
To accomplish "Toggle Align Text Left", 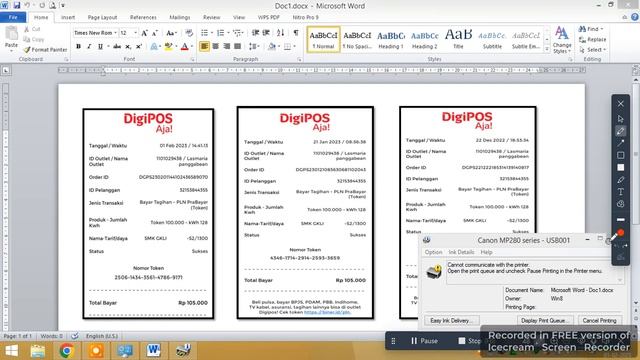I will click(x=204, y=47).
